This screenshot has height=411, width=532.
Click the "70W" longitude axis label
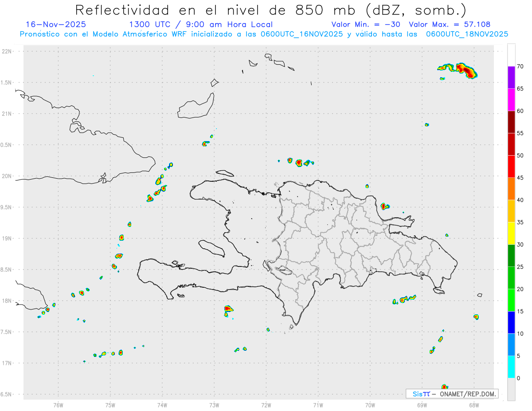[x=370, y=405]
